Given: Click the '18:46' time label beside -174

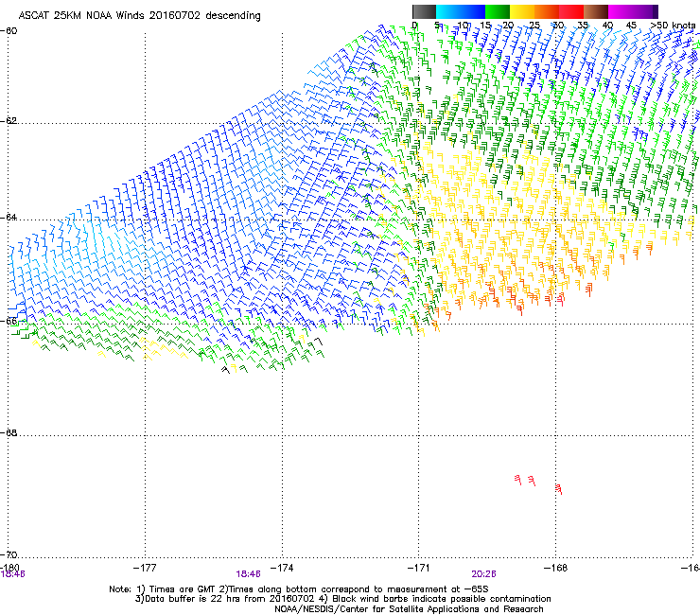Looking at the screenshot, I should (x=248, y=574).
